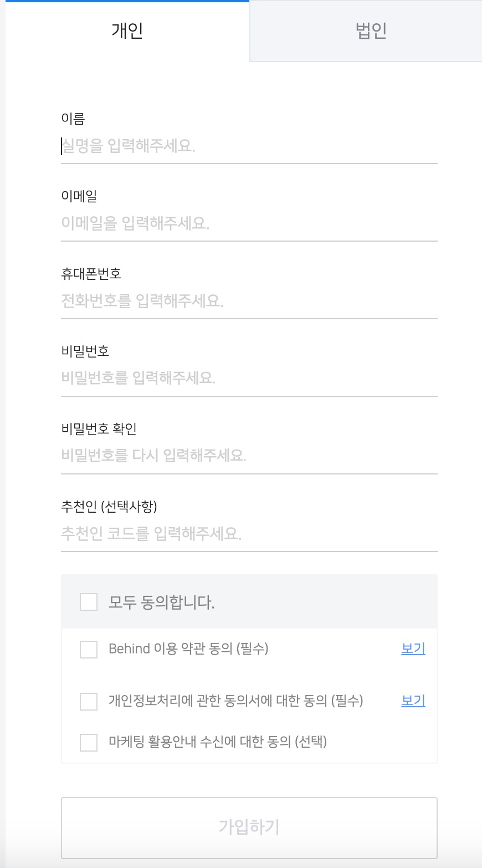Focus the 이메일 input field

249,224
